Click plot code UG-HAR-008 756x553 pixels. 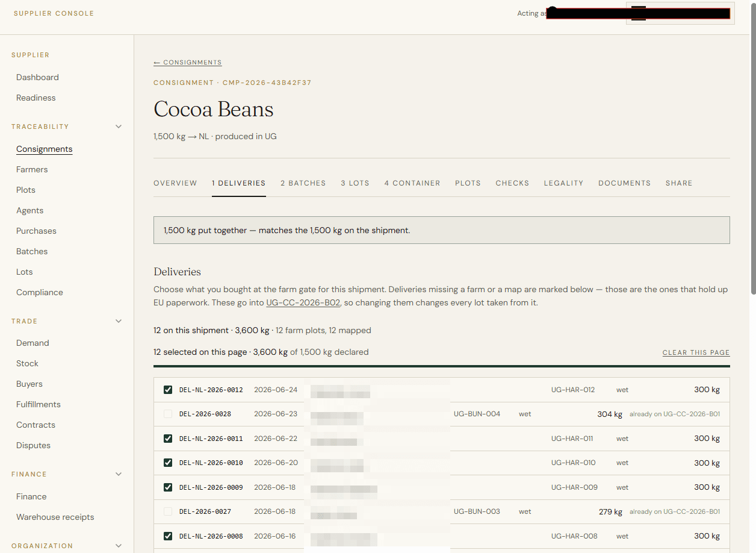pos(574,536)
